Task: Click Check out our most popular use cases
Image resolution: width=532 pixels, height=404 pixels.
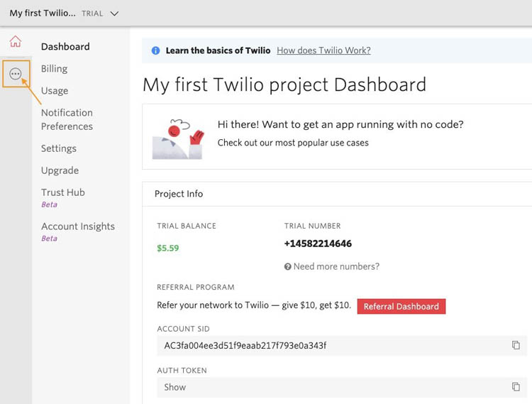Action: coord(293,143)
